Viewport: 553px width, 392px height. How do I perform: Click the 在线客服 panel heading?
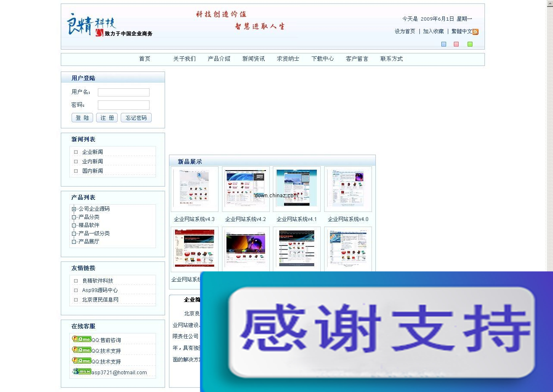[x=83, y=326]
